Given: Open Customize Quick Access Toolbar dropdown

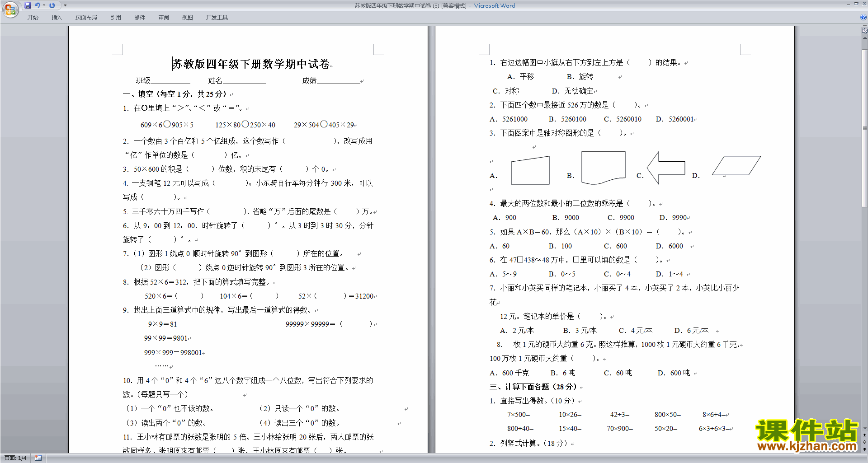Looking at the screenshot, I should point(65,5).
